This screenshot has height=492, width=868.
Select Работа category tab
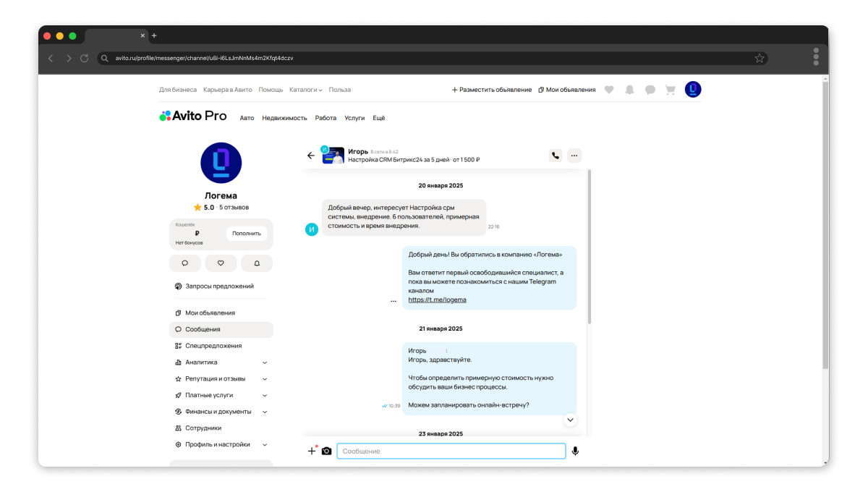click(325, 118)
